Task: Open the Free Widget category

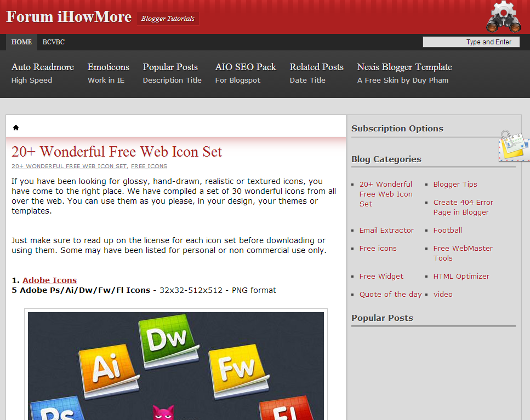Action: click(381, 277)
